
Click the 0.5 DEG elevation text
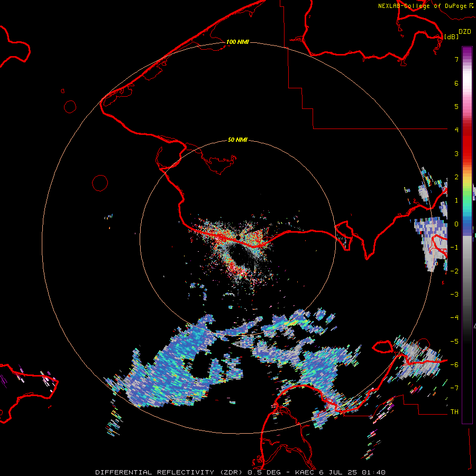pos(266,472)
